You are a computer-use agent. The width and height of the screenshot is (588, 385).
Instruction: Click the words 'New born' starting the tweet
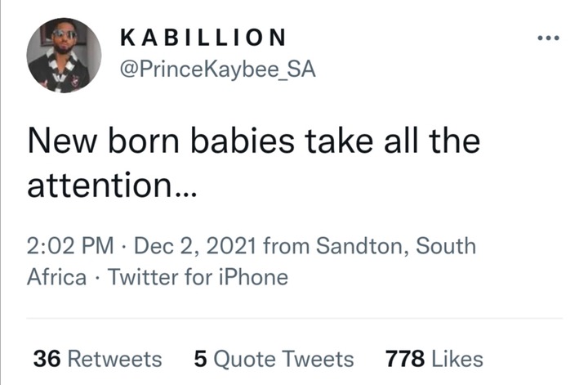pos(103,141)
